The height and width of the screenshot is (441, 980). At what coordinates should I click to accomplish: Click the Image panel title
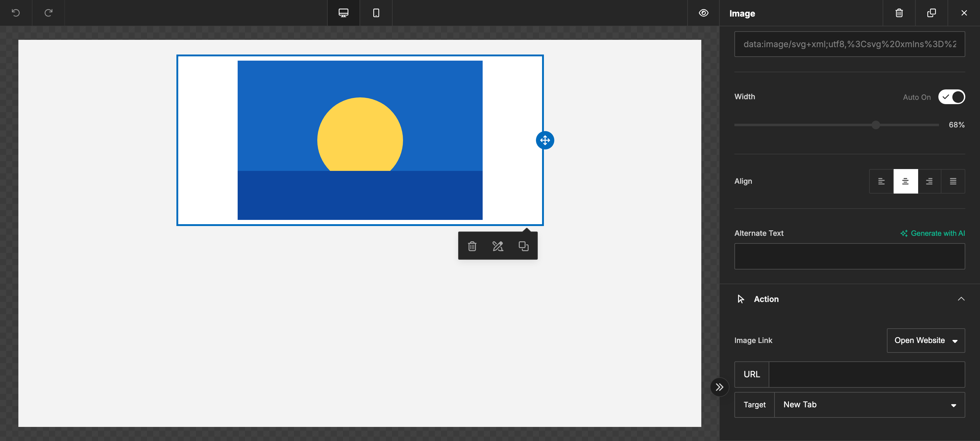coord(742,13)
